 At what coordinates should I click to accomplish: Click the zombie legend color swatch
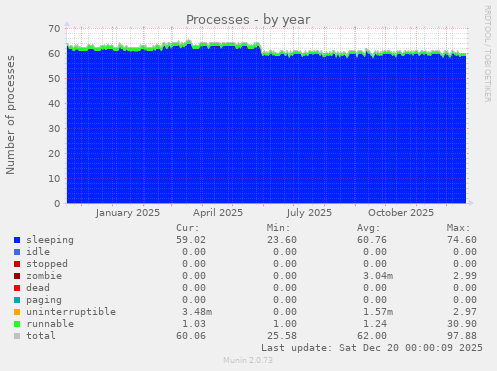click(17, 276)
